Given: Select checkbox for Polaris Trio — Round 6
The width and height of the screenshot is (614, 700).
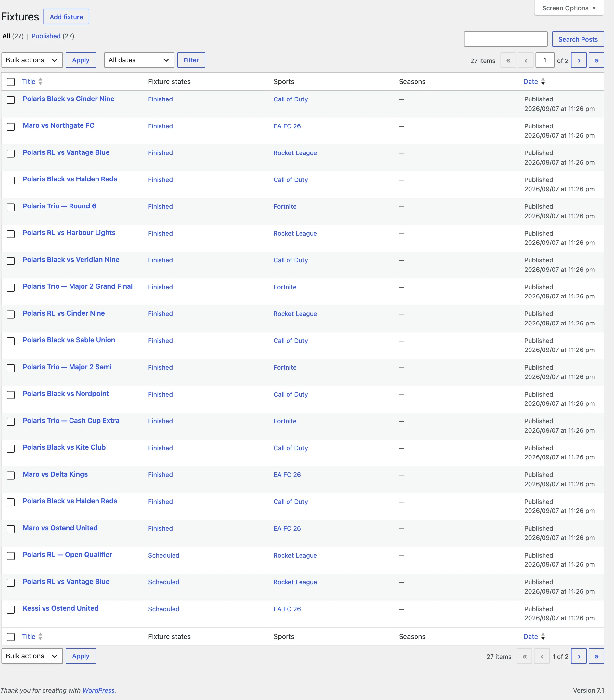Looking at the screenshot, I should click(x=11, y=207).
